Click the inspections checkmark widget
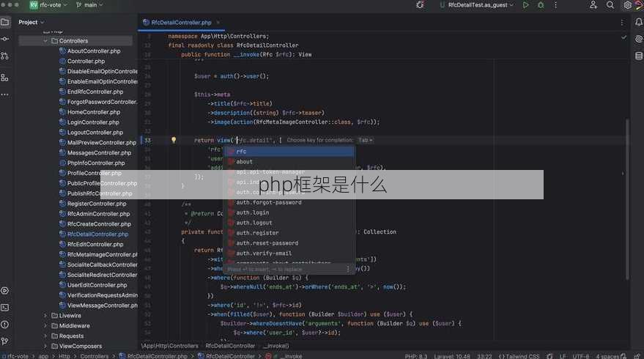 [624, 37]
